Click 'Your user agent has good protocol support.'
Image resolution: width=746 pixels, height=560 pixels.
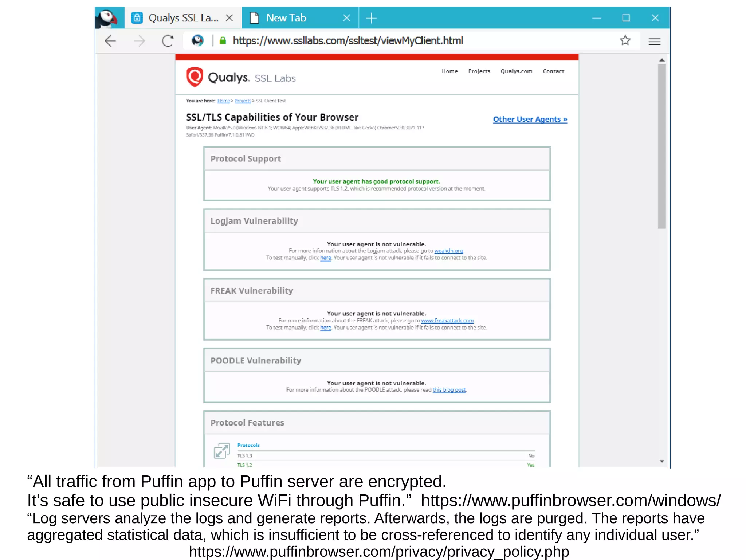tap(376, 181)
